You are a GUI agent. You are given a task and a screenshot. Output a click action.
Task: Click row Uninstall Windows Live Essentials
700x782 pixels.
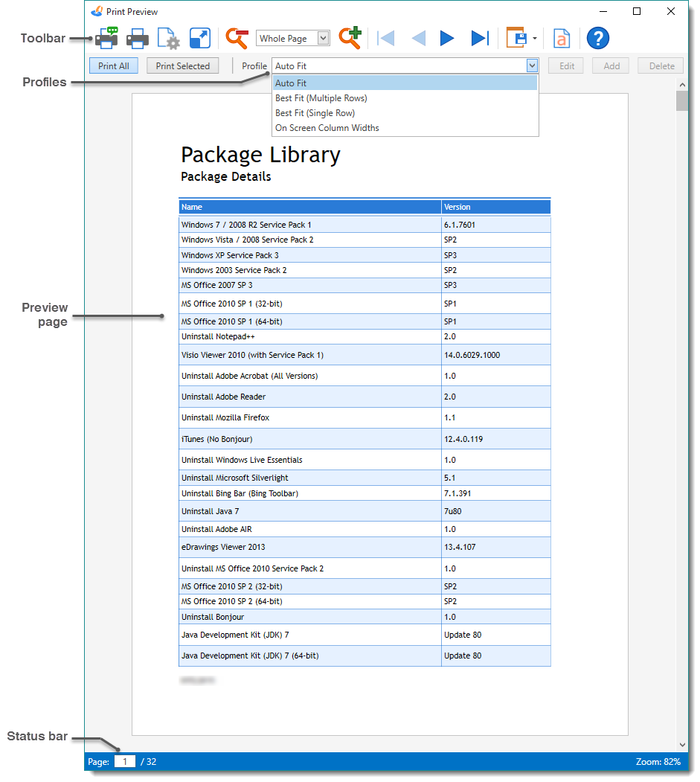pyautogui.click(x=365, y=459)
